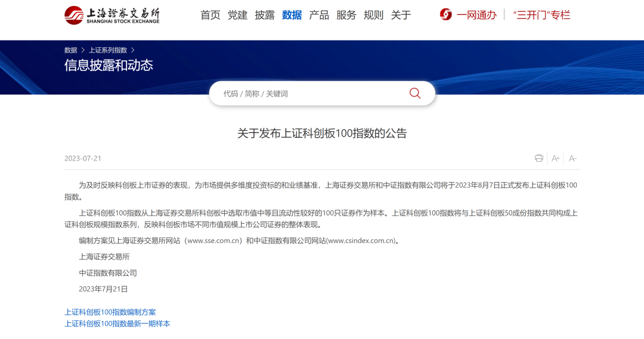Open the 党建 menu
Image resolution: width=644 pixels, height=339 pixels.
click(x=237, y=15)
